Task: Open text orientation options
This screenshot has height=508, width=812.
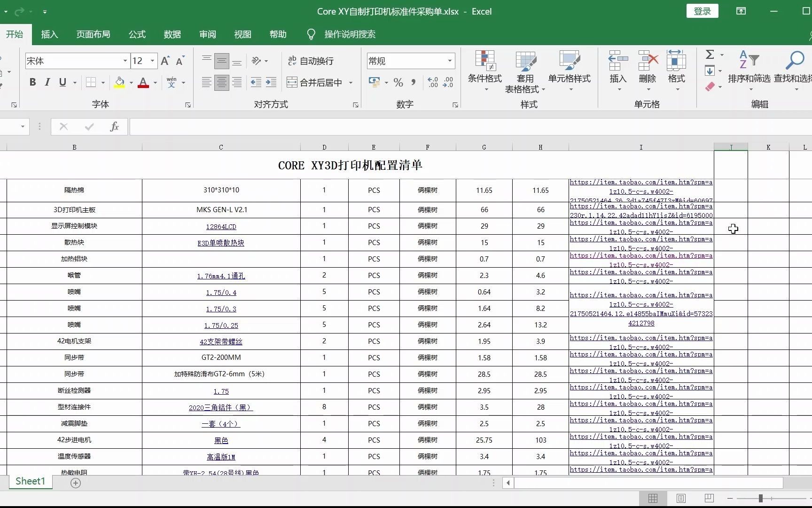Action: click(259, 61)
